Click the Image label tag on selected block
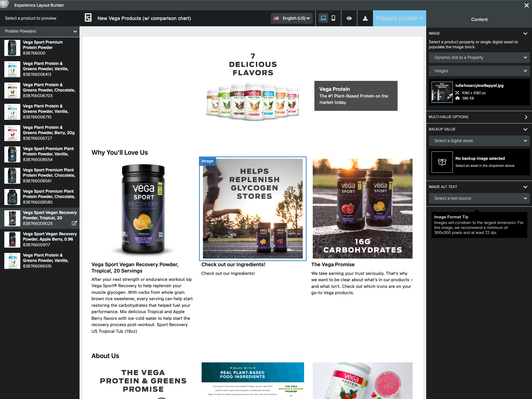 [x=208, y=161]
